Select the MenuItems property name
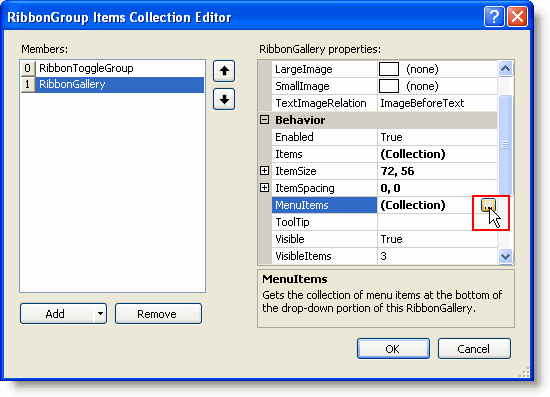Screen dimensions: 550x397 coord(324,205)
